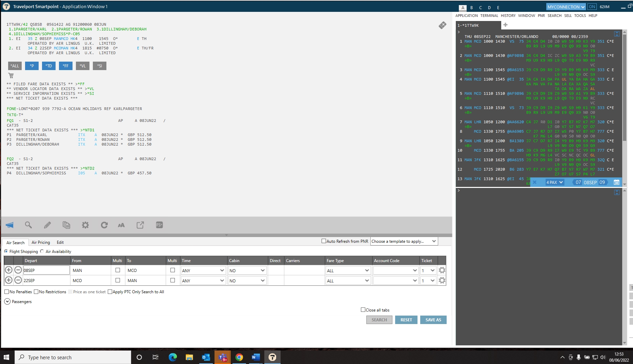
Task: Click the SAVE AS button
Action: click(x=433, y=320)
